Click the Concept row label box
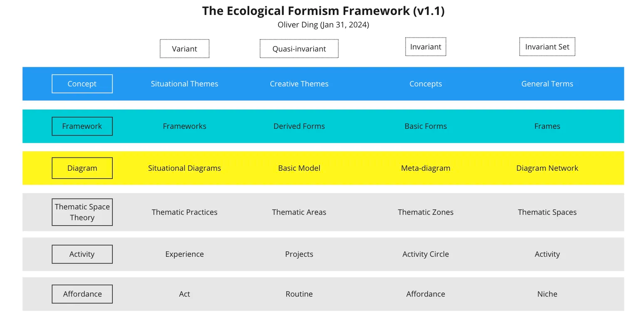 (82, 84)
